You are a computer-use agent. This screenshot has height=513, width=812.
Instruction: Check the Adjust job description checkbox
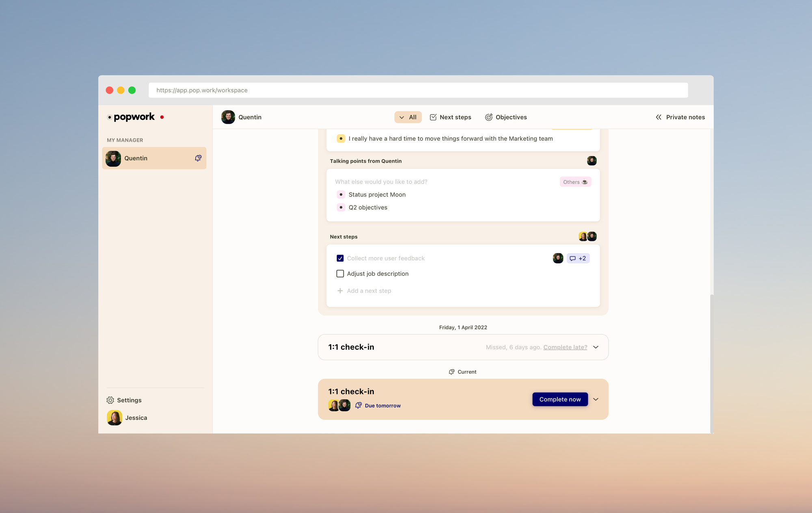(x=340, y=274)
